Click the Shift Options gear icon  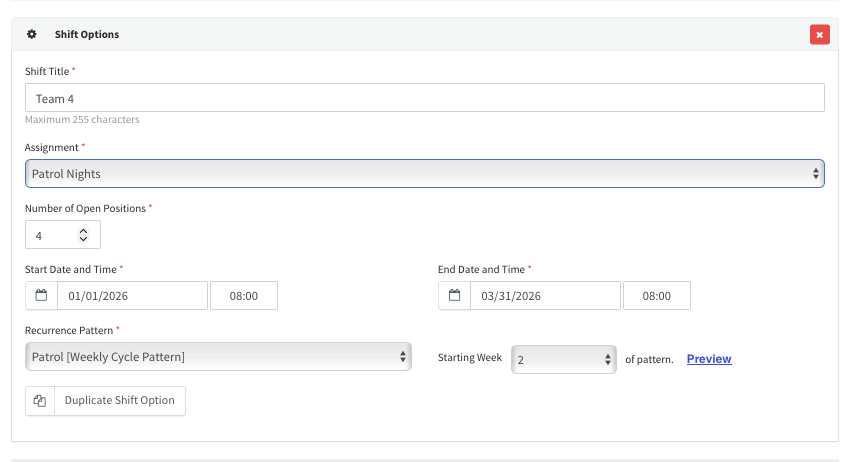coord(32,34)
